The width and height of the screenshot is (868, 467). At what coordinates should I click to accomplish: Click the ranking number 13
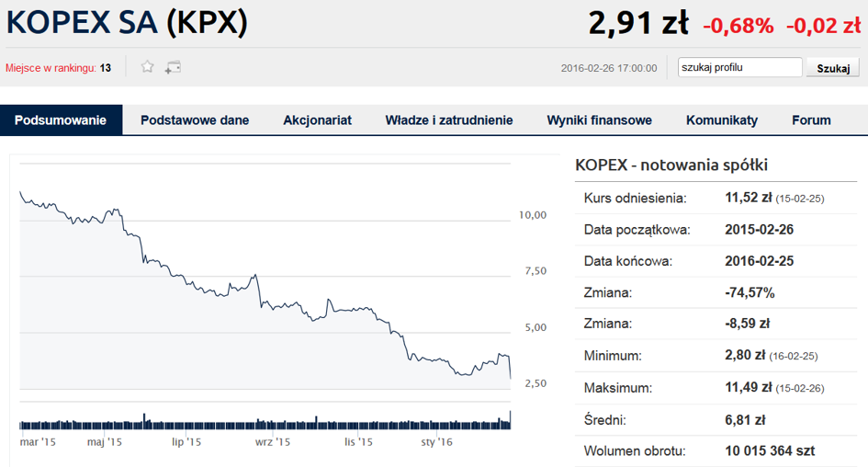pos(106,67)
